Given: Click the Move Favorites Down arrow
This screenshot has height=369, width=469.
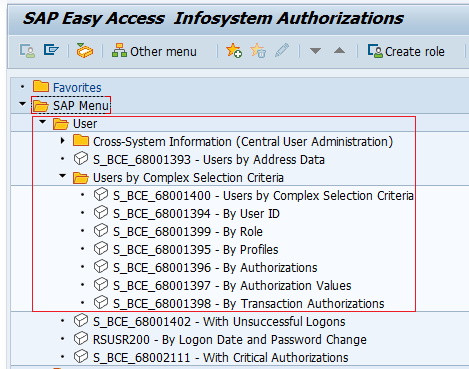Looking at the screenshot, I should click(315, 51).
